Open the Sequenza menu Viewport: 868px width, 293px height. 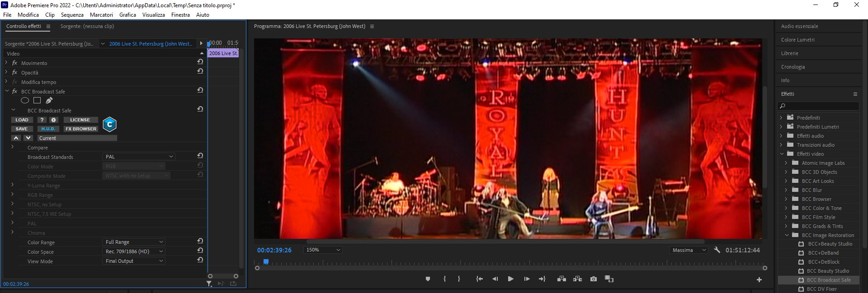(x=72, y=15)
